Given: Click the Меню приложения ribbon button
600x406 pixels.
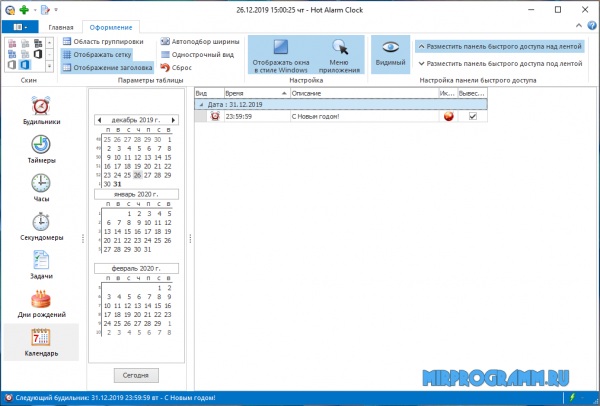Looking at the screenshot, I should [x=339, y=55].
